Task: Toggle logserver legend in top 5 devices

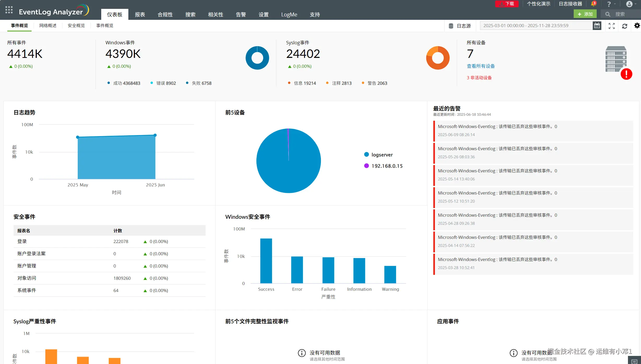Action: pos(382,155)
